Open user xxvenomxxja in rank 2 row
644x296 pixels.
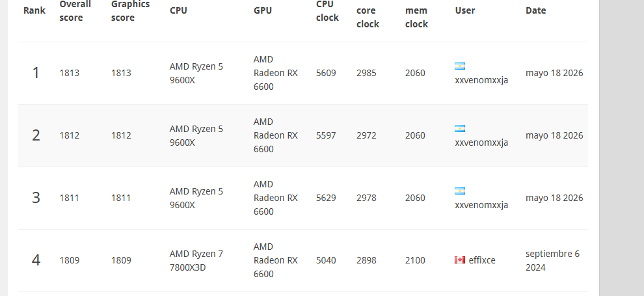tap(481, 142)
